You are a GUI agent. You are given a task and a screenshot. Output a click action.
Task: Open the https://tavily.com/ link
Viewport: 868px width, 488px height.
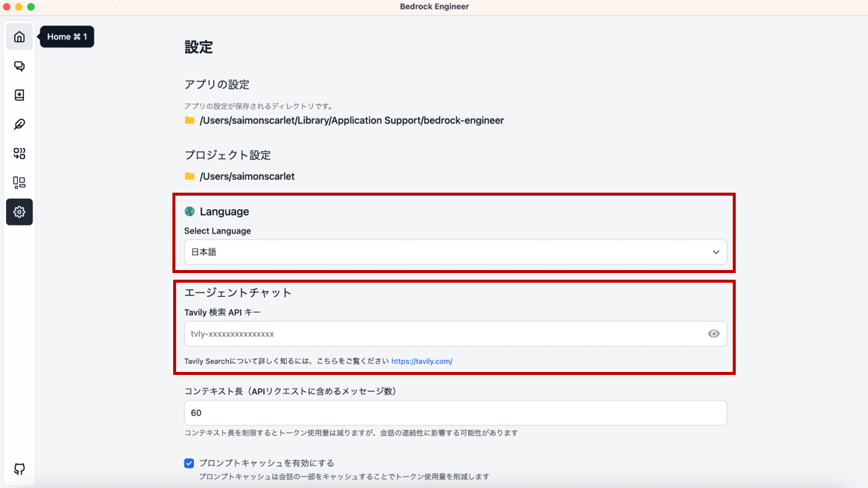click(422, 361)
